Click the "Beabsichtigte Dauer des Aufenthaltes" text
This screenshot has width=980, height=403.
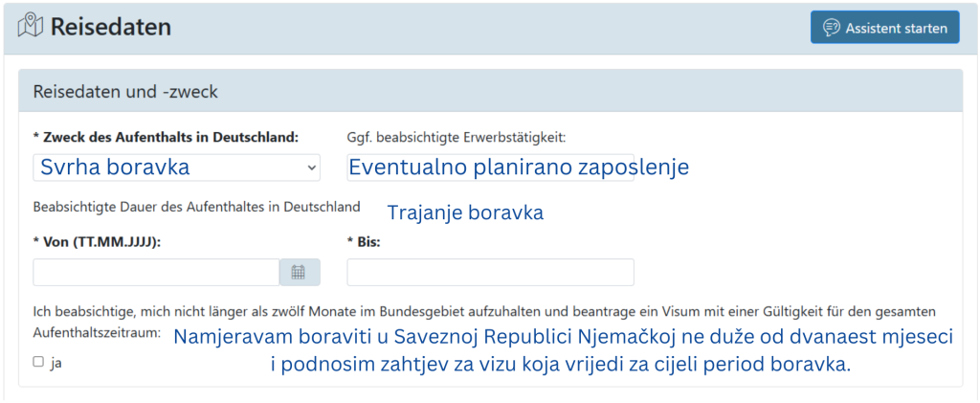pyautogui.click(x=196, y=207)
